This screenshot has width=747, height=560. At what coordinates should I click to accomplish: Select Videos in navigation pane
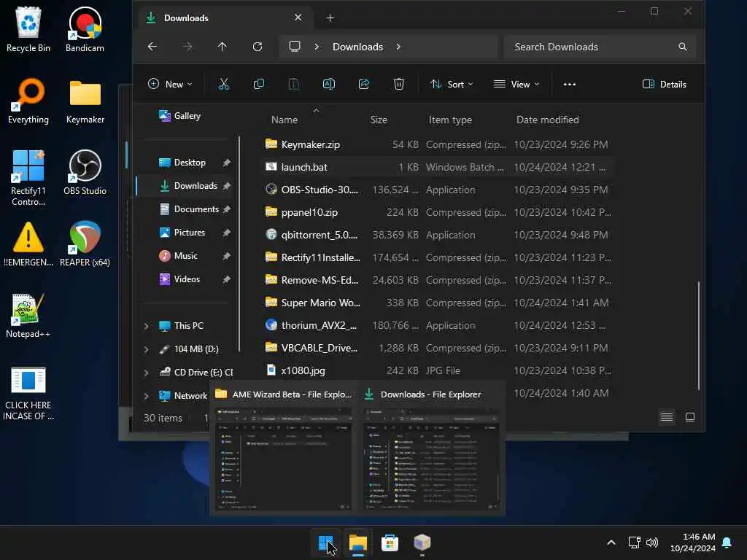click(180, 279)
